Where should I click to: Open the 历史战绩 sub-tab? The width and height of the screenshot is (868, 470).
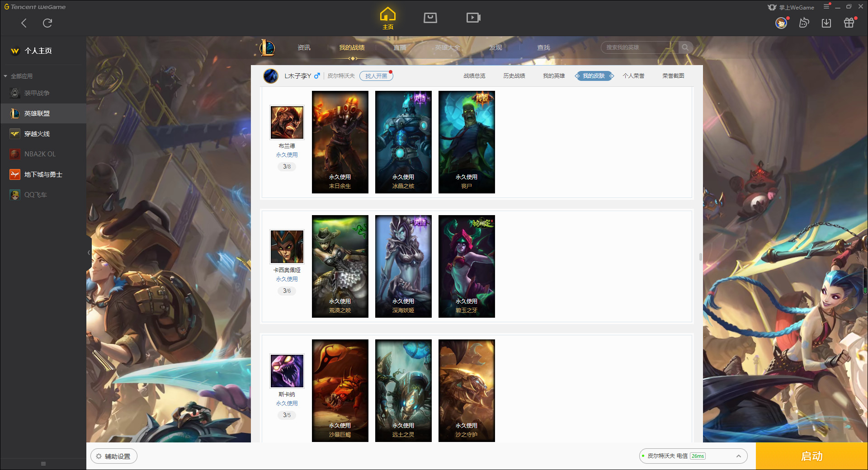coord(514,76)
